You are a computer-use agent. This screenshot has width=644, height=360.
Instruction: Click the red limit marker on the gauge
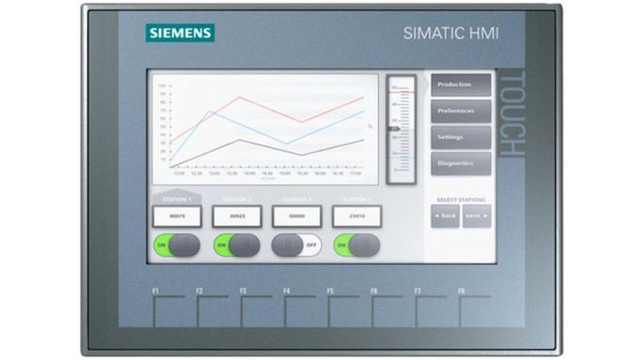(x=402, y=92)
